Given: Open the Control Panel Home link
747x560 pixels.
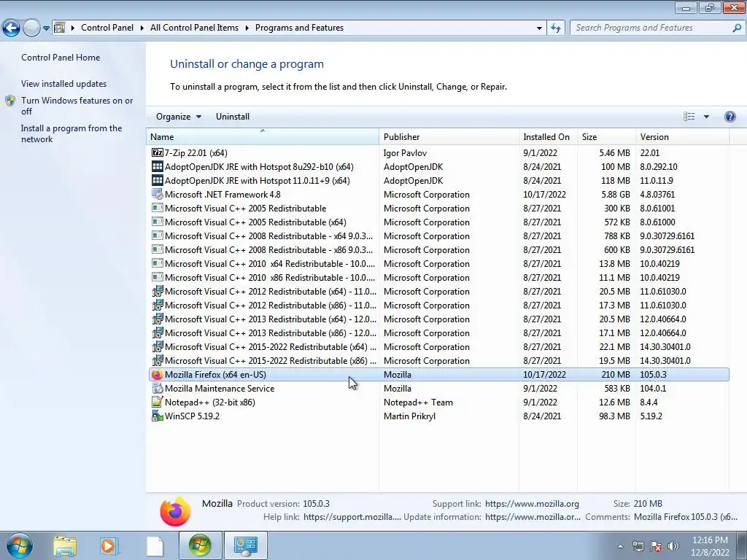Looking at the screenshot, I should click(x=61, y=58).
